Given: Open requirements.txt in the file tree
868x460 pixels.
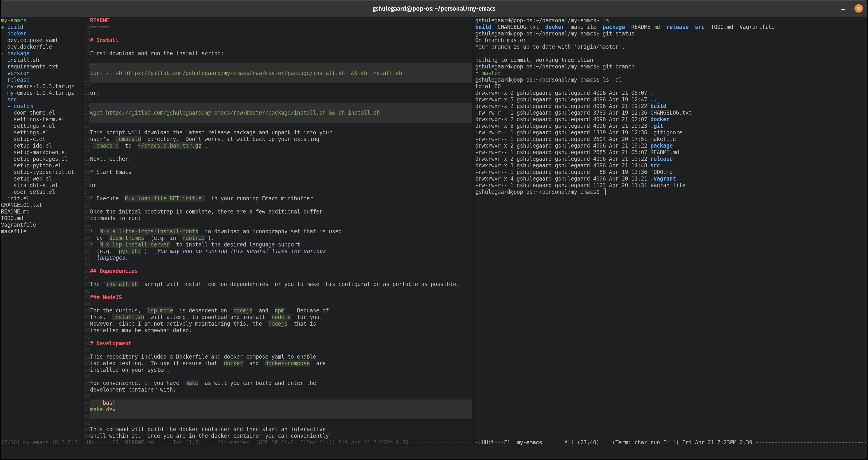Looking at the screenshot, I should pyautogui.click(x=33, y=67).
